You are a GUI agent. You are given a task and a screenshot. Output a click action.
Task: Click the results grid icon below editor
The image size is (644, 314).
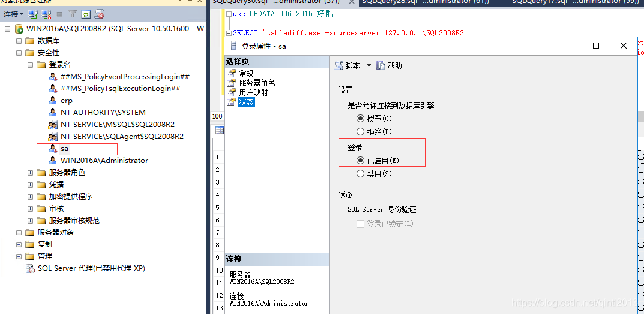pos(219,131)
